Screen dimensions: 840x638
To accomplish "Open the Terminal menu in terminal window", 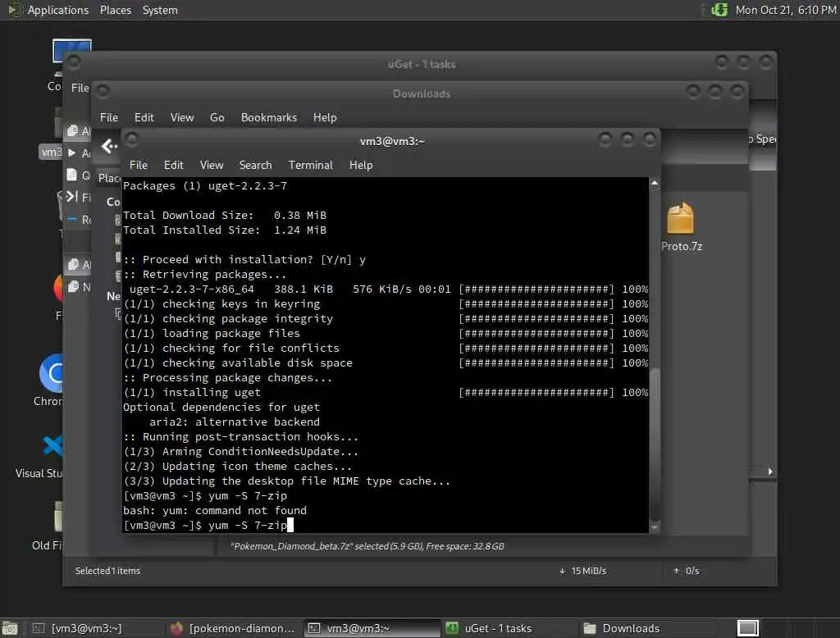I will pyautogui.click(x=311, y=165).
